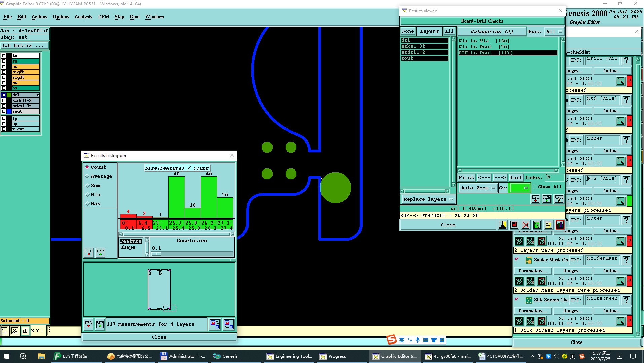Screen dimensions: 644x363
Task: Click scroll-up arrow of Feature/Shape list
Action: pyautogui.click(x=147, y=240)
